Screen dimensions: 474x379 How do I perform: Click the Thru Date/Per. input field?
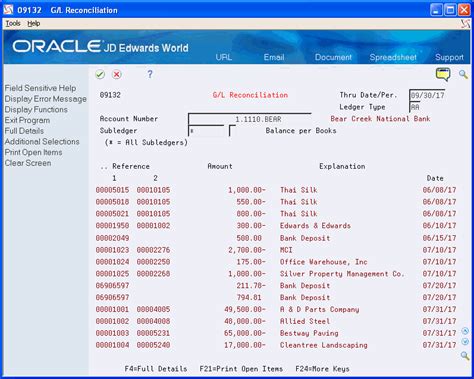pos(427,95)
